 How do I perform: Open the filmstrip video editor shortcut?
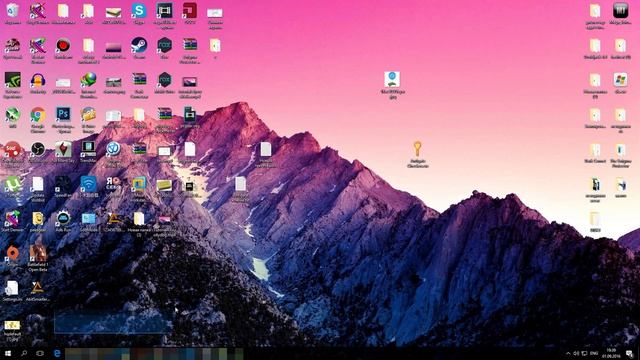click(164, 11)
